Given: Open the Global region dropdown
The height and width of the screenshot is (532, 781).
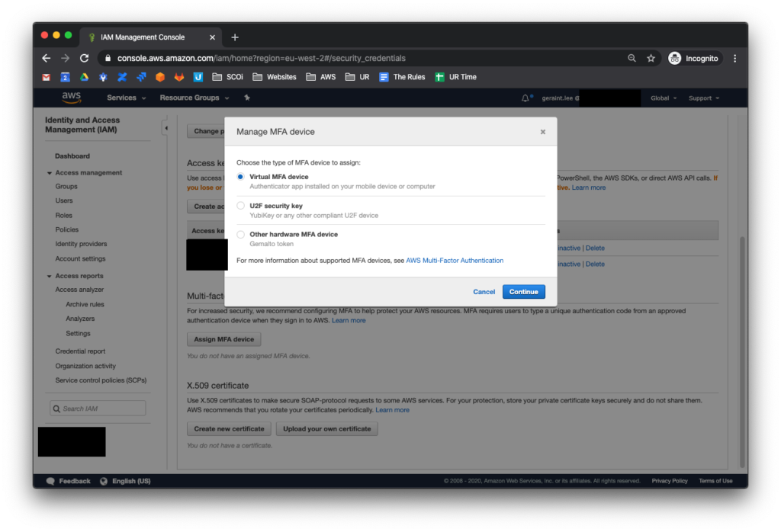Looking at the screenshot, I should tap(664, 98).
